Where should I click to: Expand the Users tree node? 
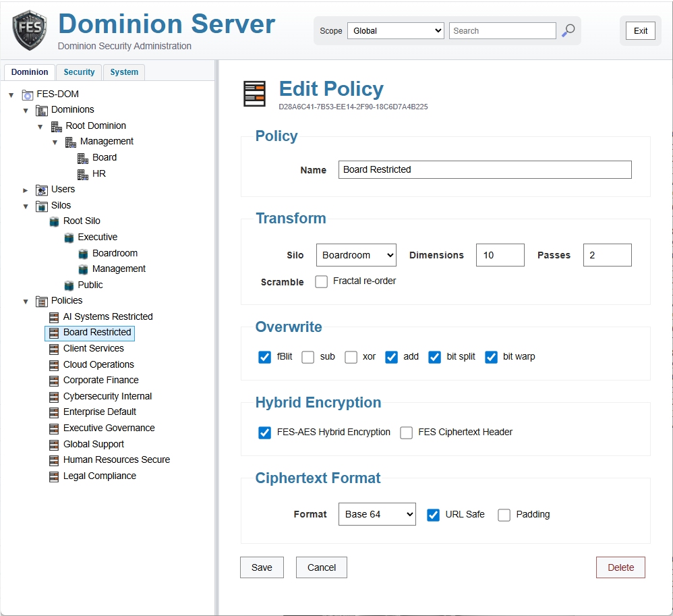pyautogui.click(x=26, y=190)
